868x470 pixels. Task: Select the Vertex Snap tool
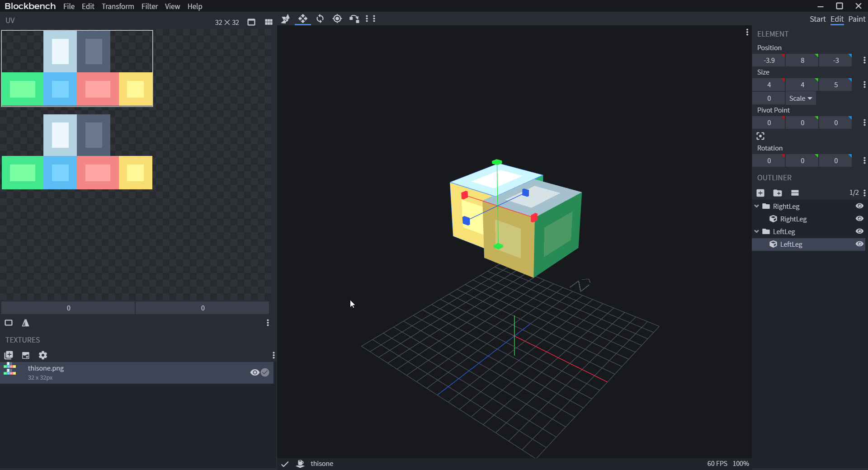pyautogui.click(x=285, y=19)
